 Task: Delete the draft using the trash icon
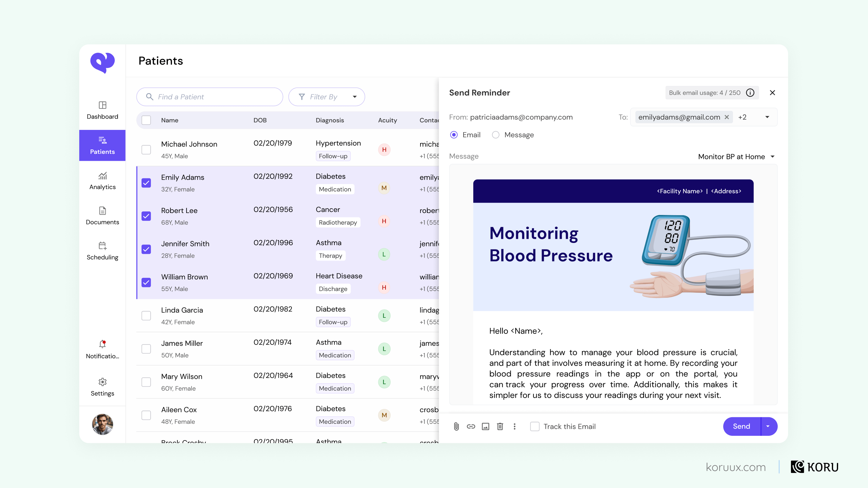(x=500, y=426)
